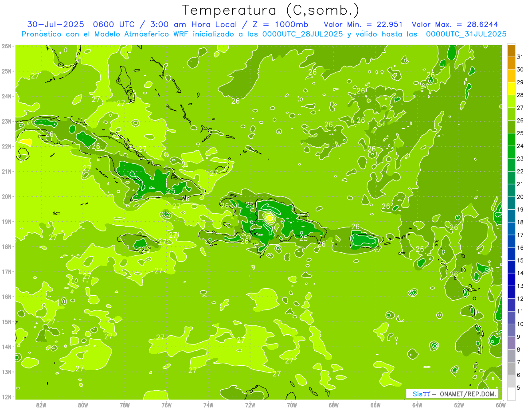532x411 pixels.
Task: Click the 70W longitude axis label
Action: click(x=292, y=405)
